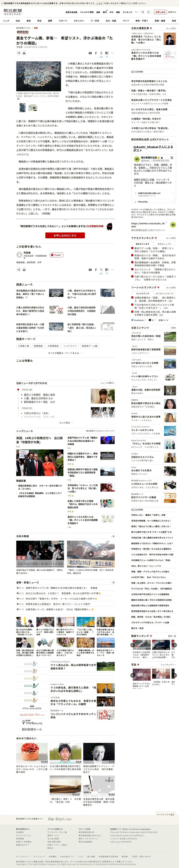
Task: Click ページトップへ戻る link
Action: tap(166, 814)
